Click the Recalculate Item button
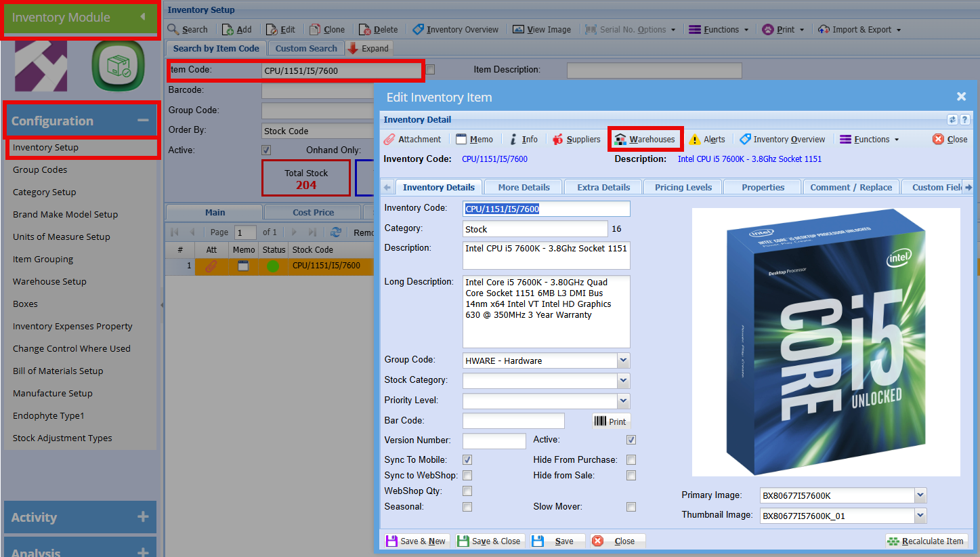This screenshot has height=557, width=980. click(x=926, y=541)
